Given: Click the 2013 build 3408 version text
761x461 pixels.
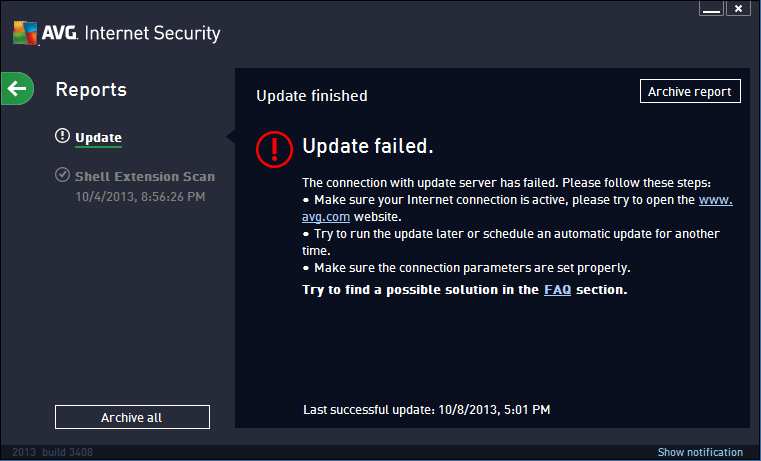Looking at the screenshot, I should tap(52, 452).
